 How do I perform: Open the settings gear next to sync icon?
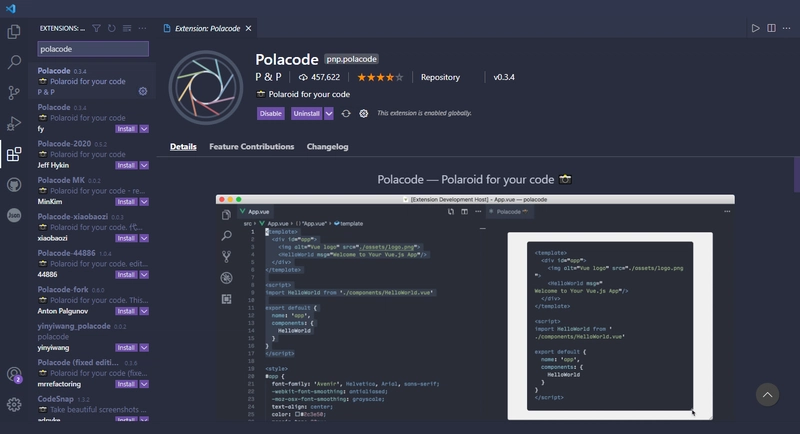(x=363, y=114)
